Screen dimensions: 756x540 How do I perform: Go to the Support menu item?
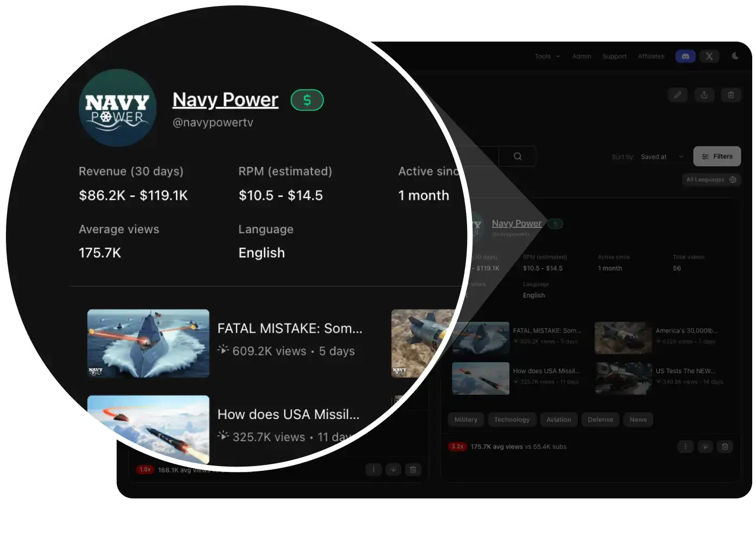(x=614, y=56)
